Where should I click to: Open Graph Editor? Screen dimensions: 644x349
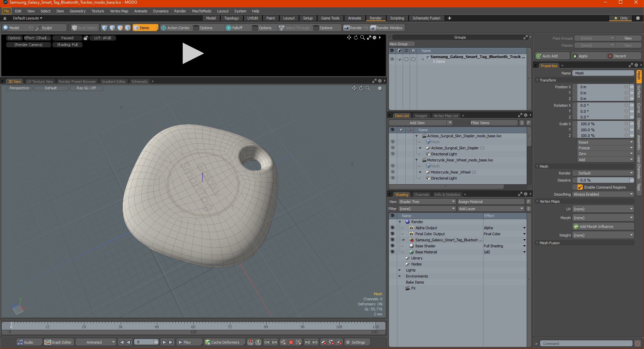pyautogui.click(x=58, y=342)
